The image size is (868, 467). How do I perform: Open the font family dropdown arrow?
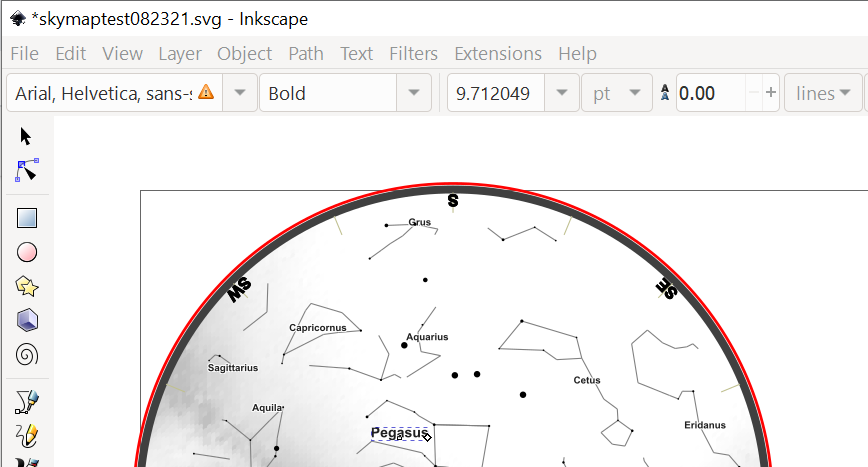(x=240, y=93)
